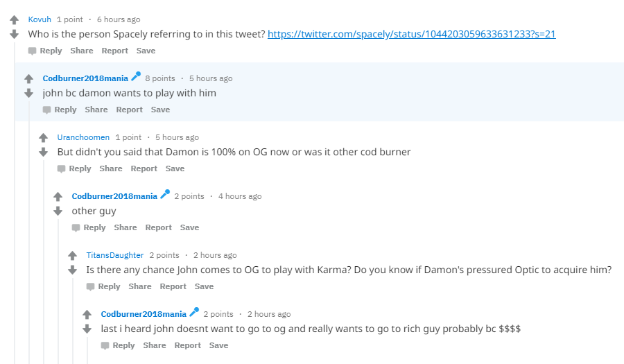
Task: Open Kovuh's user profile
Action: click(40, 19)
